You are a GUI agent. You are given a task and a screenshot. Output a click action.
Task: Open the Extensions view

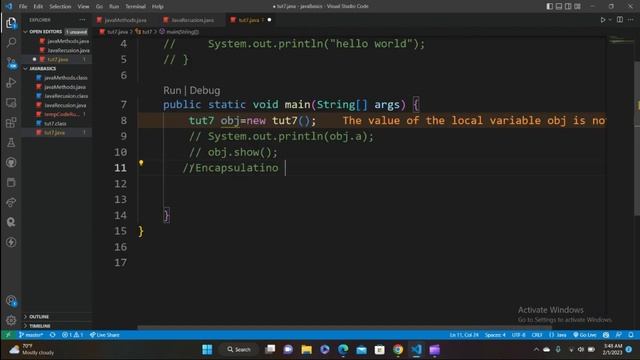[11, 122]
